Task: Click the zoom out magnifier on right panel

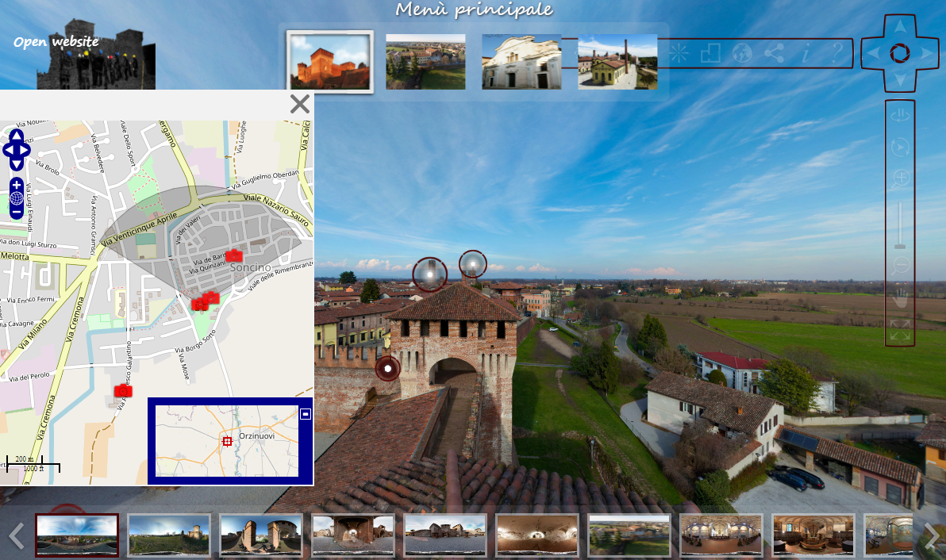Action: click(900, 267)
